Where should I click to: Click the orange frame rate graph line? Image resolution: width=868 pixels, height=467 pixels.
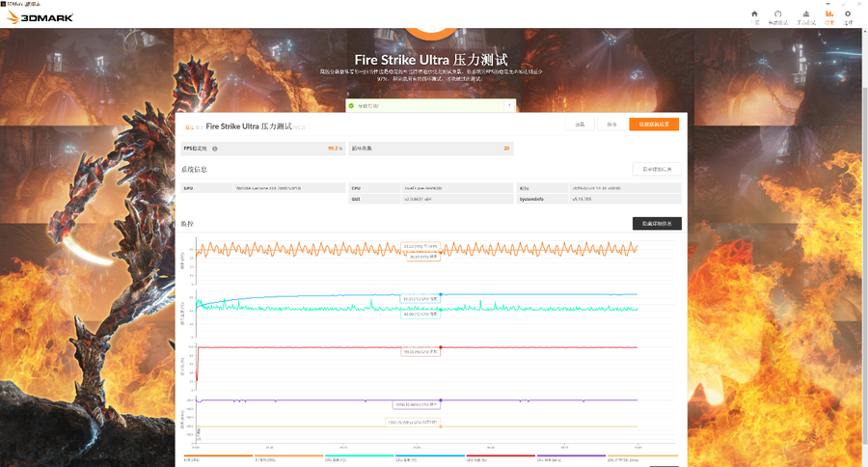point(289,249)
